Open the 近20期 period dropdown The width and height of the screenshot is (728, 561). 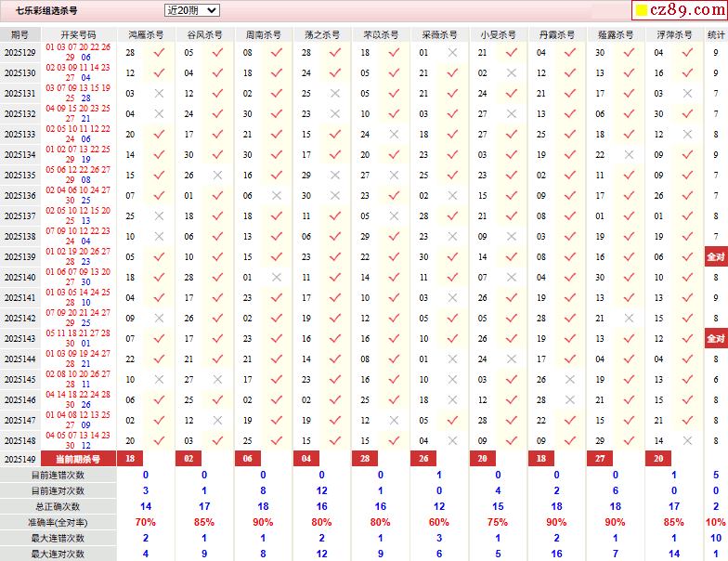[191, 10]
